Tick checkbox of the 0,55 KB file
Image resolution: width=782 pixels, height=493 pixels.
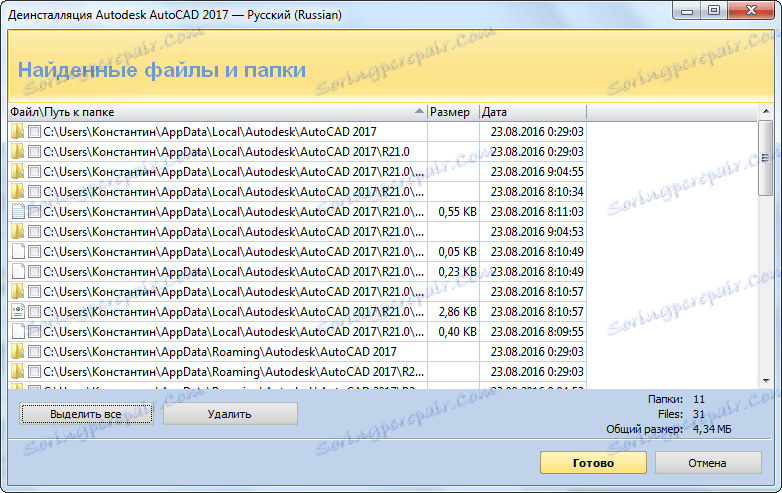click(x=34, y=211)
